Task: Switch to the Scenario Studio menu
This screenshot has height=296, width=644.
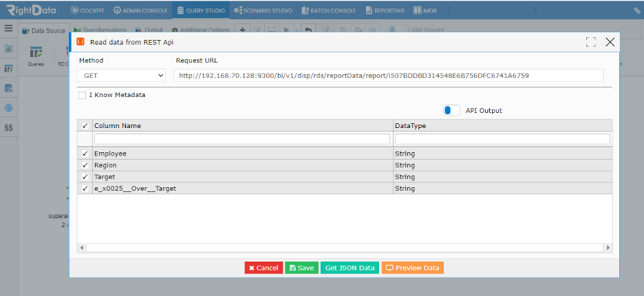Action: tap(263, 10)
